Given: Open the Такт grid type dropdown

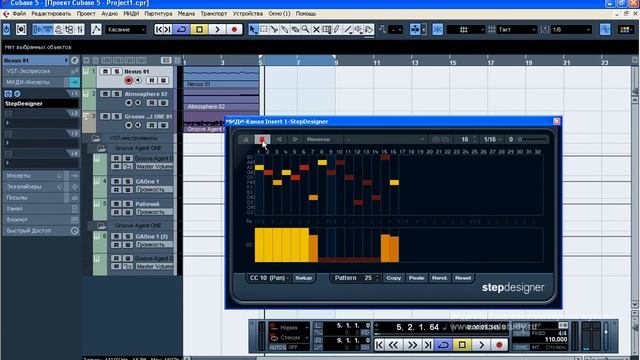Looking at the screenshot, I should coord(517,29).
